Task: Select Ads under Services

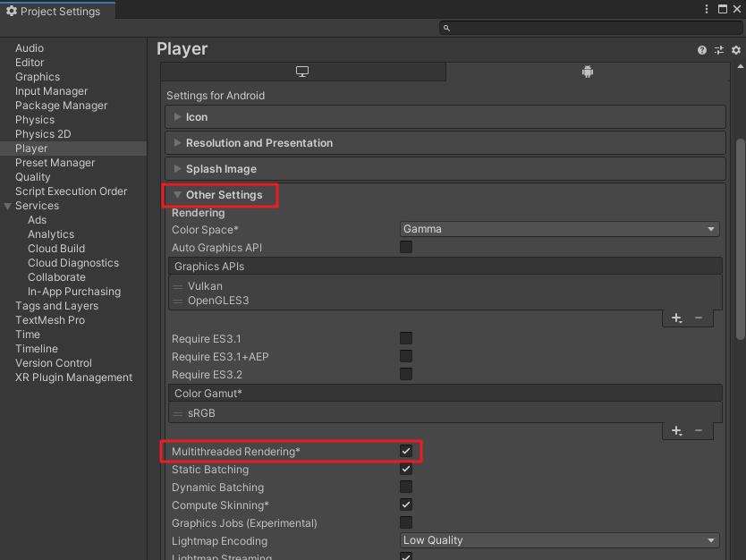Action: click(37, 220)
